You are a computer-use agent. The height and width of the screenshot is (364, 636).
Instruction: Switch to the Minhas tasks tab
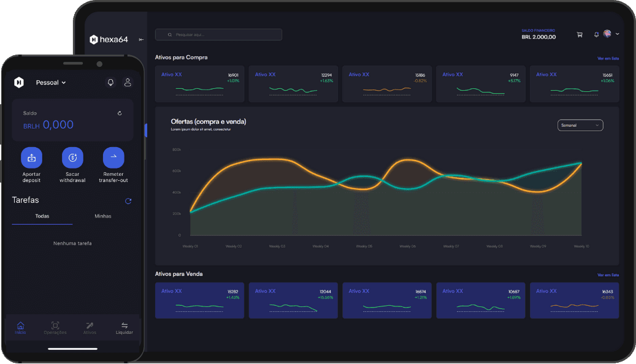click(103, 216)
